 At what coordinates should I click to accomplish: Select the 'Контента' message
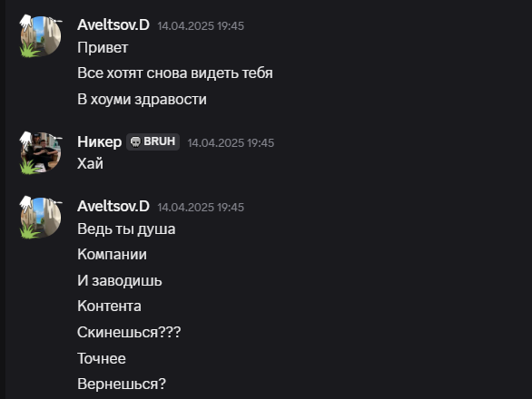point(109,307)
